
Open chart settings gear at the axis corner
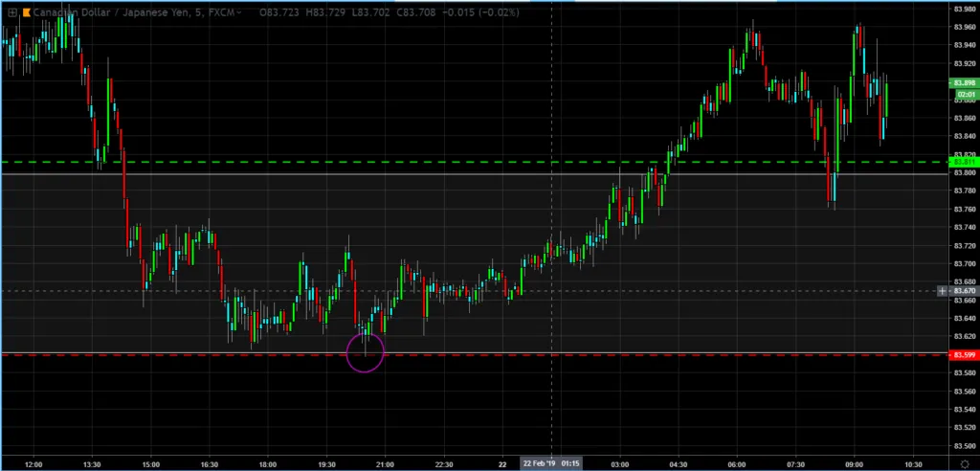965,463
